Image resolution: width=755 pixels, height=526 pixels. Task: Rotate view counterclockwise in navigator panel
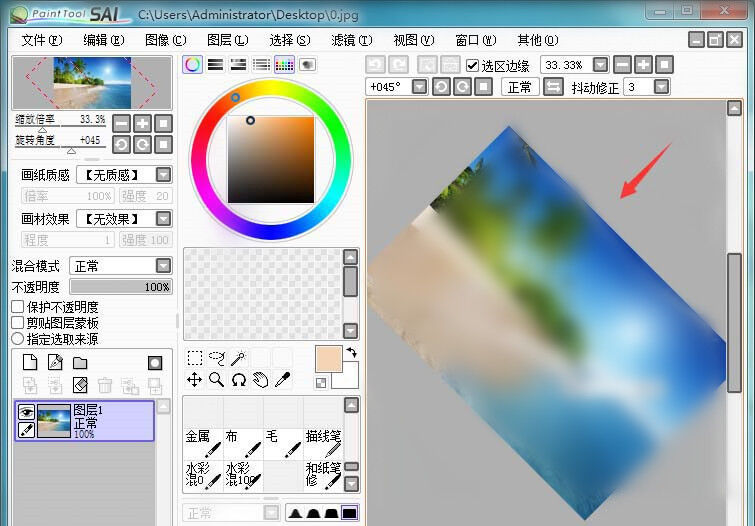(x=121, y=145)
